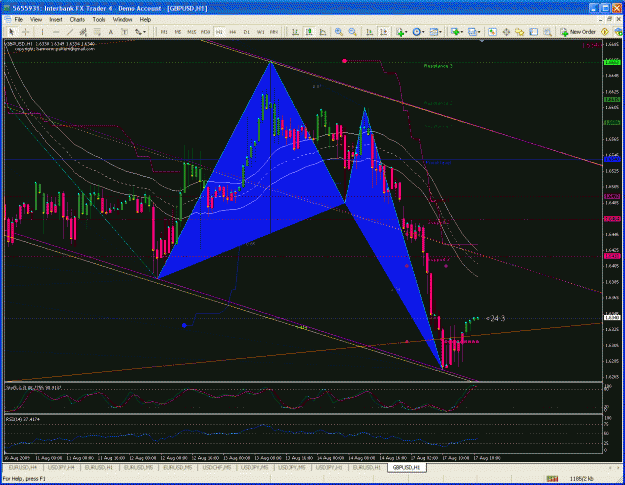This screenshot has width=625, height=485.
Task: Switch chart to W1 timeframe
Action: click(x=260, y=32)
